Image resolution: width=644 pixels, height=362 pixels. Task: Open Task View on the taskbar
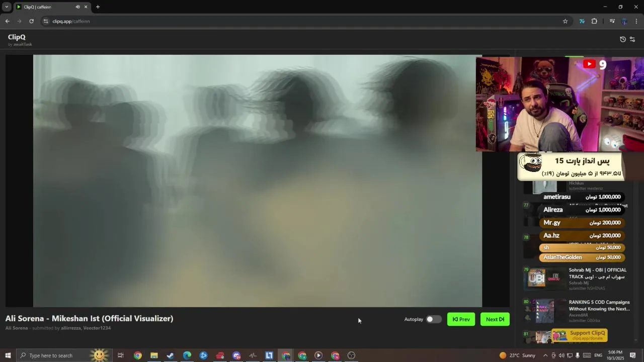coord(121,355)
